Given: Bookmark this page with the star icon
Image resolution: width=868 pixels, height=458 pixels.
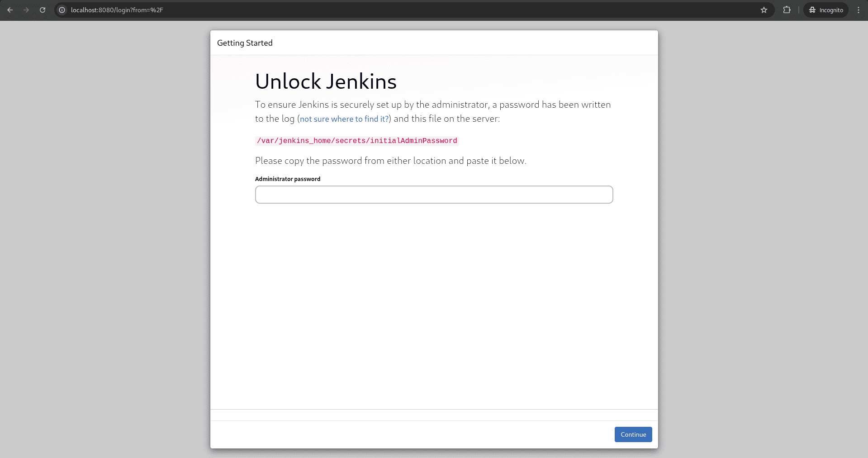Looking at the screenshot, I should tap(764, 10).
